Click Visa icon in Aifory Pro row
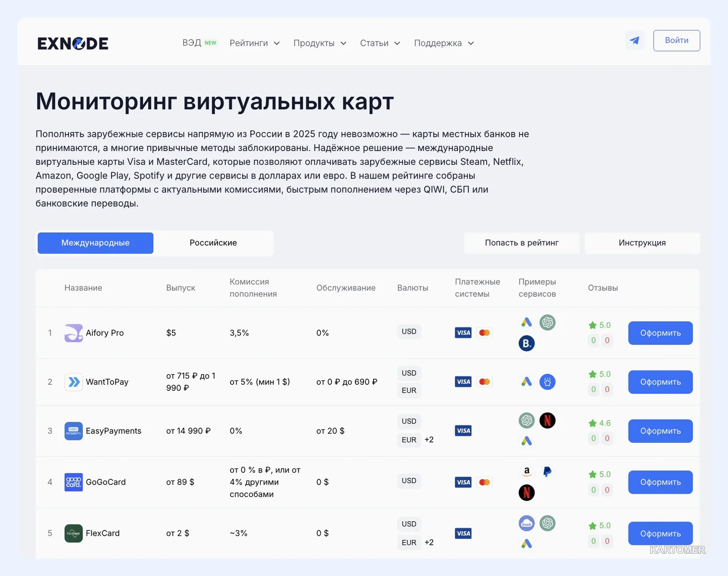 click(x=463, y=333)
